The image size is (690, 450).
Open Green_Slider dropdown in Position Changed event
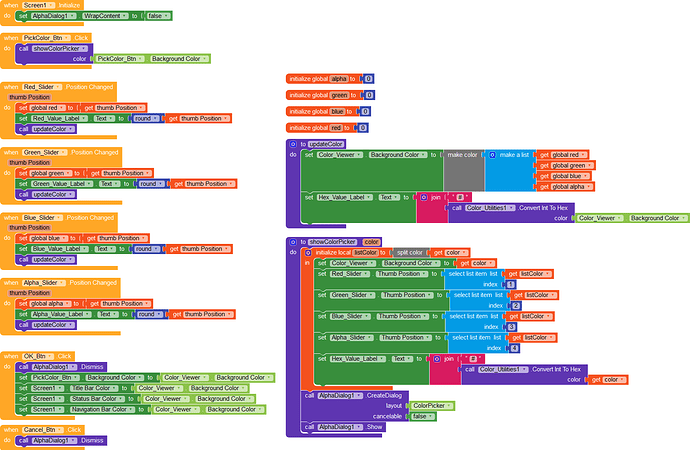(x=48, y=152)
